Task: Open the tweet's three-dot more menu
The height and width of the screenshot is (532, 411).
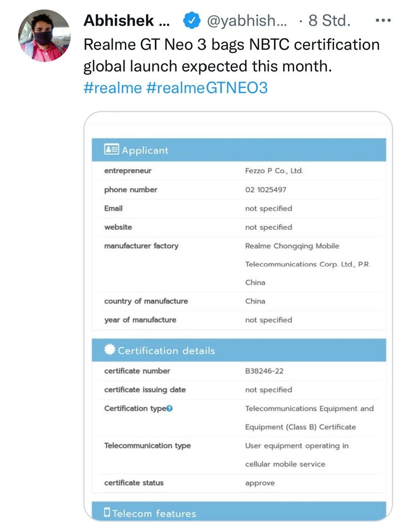Action: click(383, 21)
